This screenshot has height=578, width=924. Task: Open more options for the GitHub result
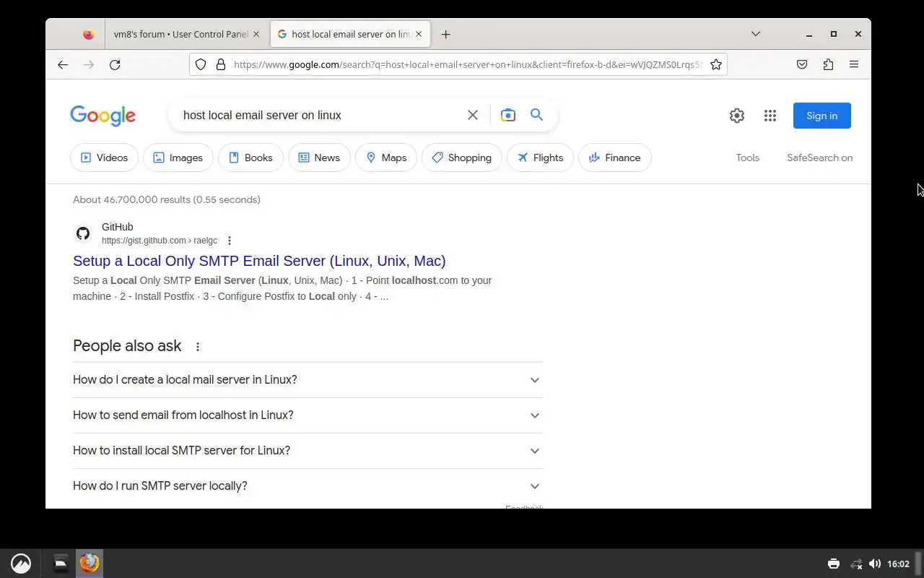[230, 241]
